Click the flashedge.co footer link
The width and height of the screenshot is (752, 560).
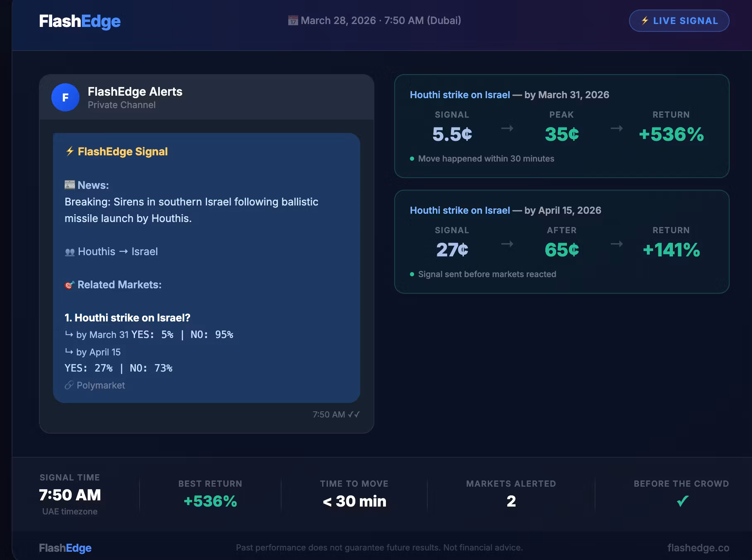(x=698, y=548)
